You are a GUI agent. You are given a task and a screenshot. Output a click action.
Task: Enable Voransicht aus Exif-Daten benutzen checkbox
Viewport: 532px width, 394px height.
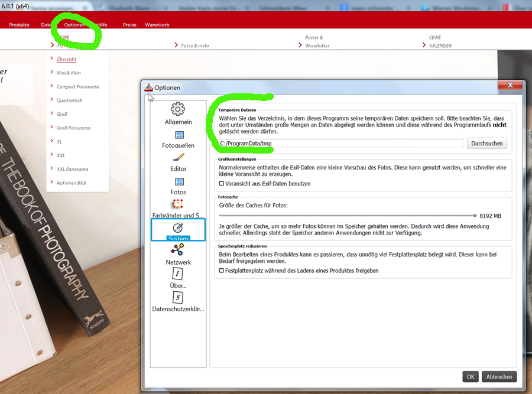click(x=222, y=184)
